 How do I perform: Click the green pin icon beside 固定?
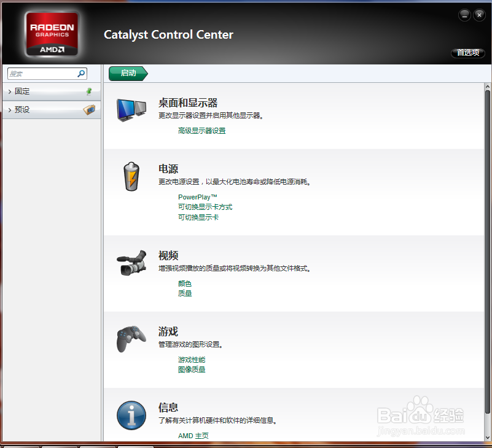(x=89, y=91)
